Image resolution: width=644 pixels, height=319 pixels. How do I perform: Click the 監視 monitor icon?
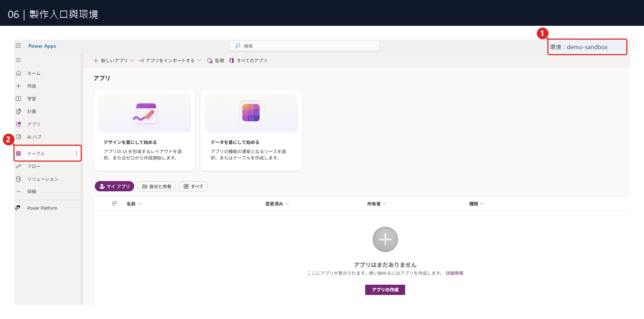(210, 60)
